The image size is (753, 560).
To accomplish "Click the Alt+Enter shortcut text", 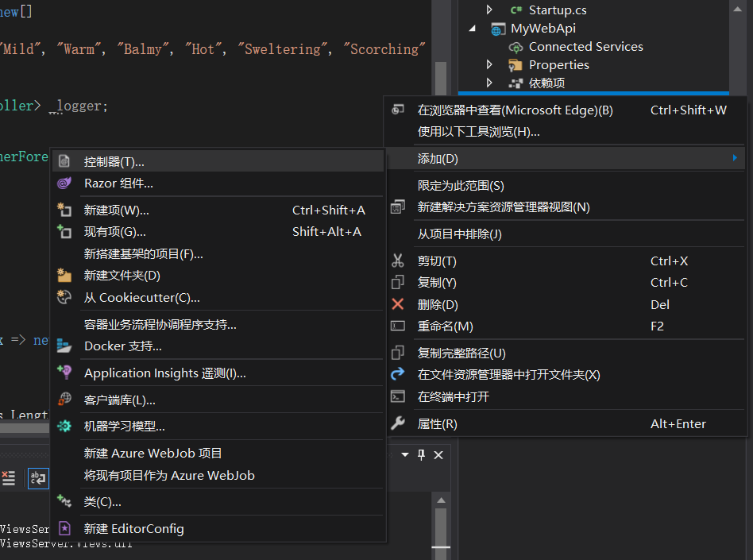I will [x=678, y=423].
